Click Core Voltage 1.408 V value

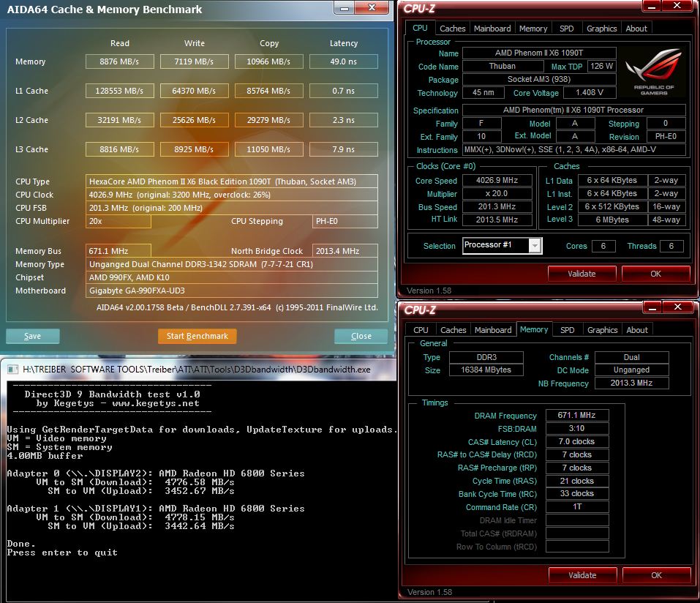coord(590,92)
